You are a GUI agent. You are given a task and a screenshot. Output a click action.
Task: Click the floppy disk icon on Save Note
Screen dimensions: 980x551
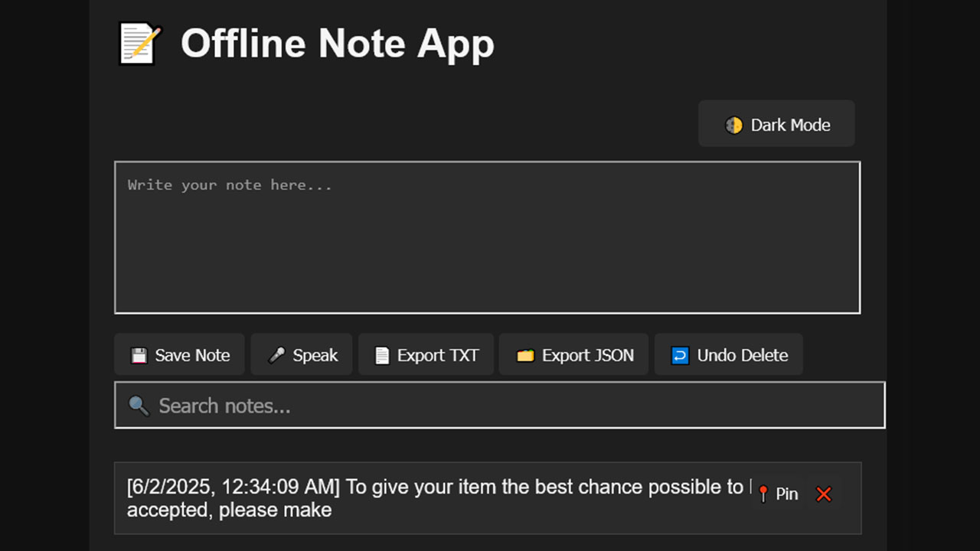click(x=139, y=354)
